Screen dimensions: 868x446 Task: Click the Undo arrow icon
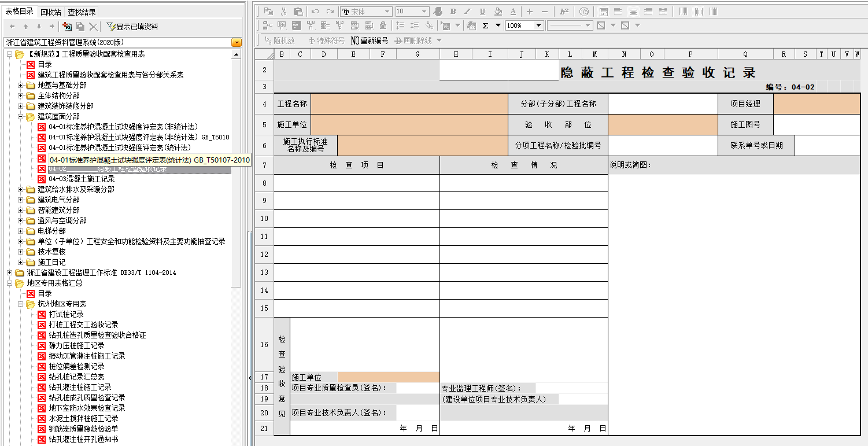pyautogui.click(x=315, y=12)
